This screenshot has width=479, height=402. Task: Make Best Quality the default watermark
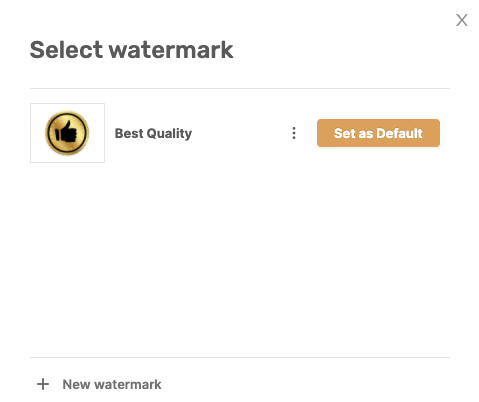(378, 133)
